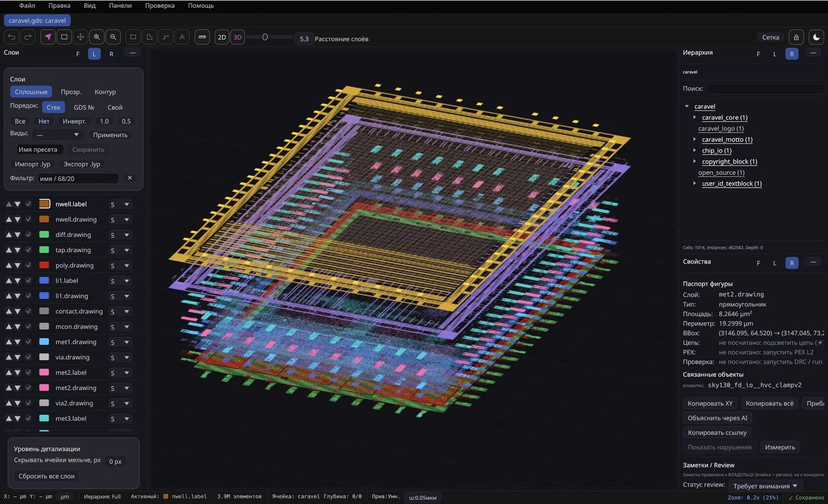Toggle the Сетка grid button
This screenshot has width=828, height=504.
tap(770, 37)
